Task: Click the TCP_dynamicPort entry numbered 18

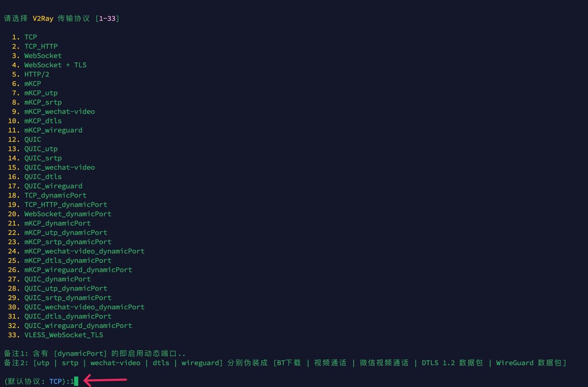Action: 55,196
